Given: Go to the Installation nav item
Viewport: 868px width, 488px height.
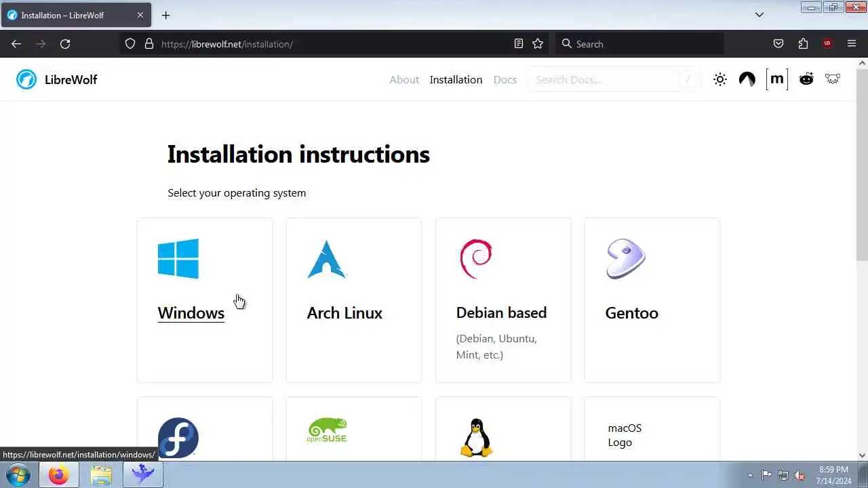Looking at the screenshot, I should [456, 79].
